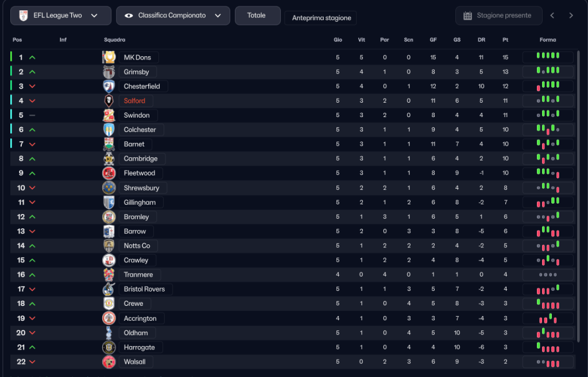Click the Bromley club crest icon

[x=109, y=217]
